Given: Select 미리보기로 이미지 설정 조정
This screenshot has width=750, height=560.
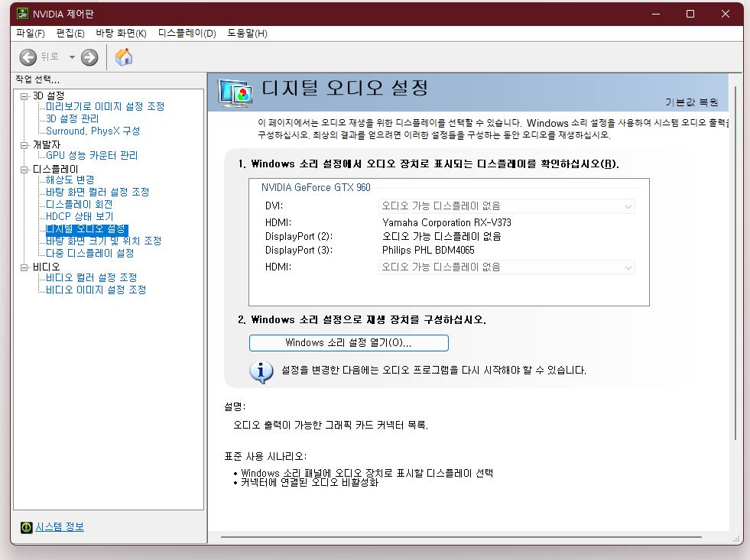Looking at the screenshot, I should [106, 106].
